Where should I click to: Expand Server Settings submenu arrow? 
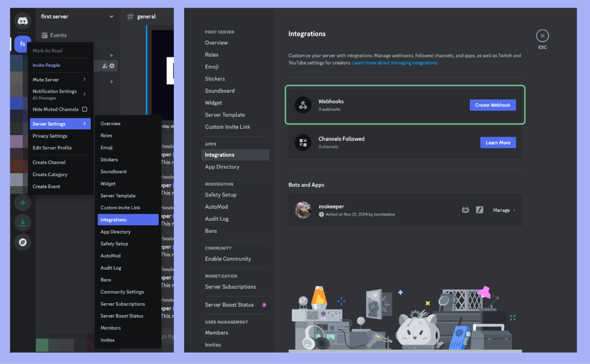[x=85, y=123]
